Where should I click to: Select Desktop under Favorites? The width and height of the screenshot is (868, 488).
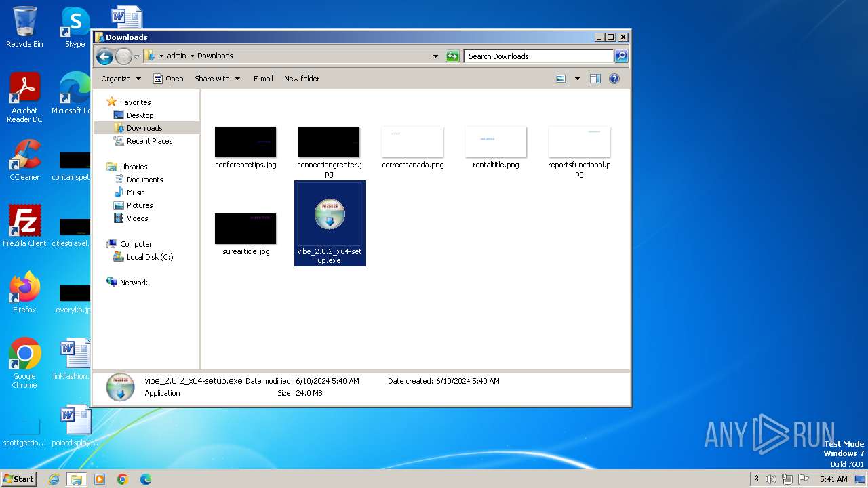140,115
